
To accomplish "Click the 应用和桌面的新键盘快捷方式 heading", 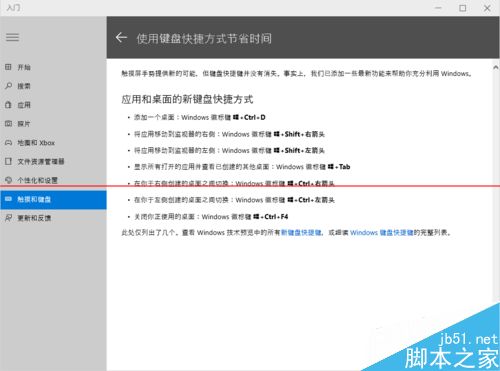I will (x=187, y=99).
